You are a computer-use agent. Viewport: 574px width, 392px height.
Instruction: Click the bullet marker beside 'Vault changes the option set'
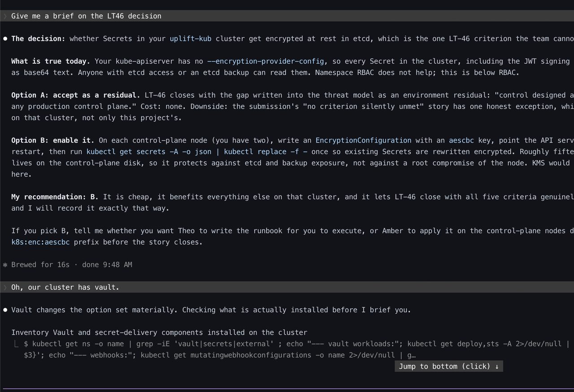click(x=5, y=310)
